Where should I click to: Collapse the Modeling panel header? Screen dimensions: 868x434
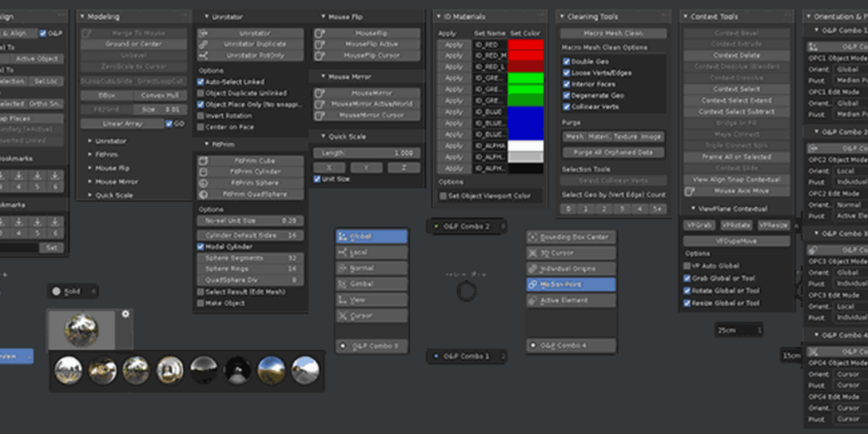point(82,17)
